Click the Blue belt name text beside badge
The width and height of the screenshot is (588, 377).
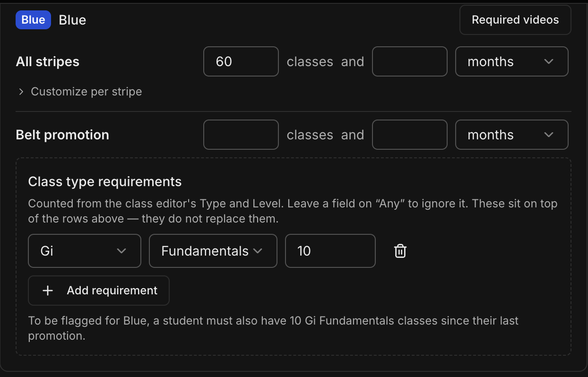click(x=72, y=20)
